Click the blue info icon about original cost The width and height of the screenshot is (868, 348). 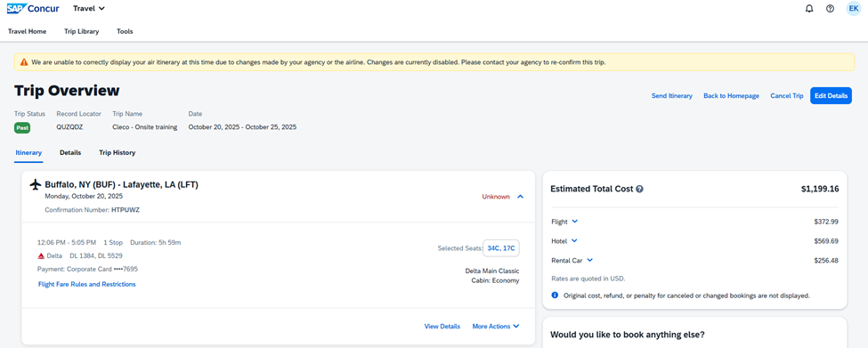coord(556,295)
